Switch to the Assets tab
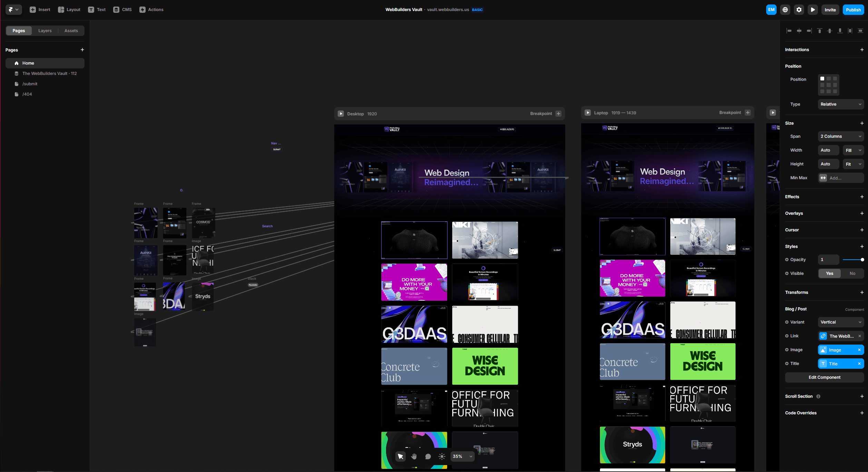 (x=71, y=30)
